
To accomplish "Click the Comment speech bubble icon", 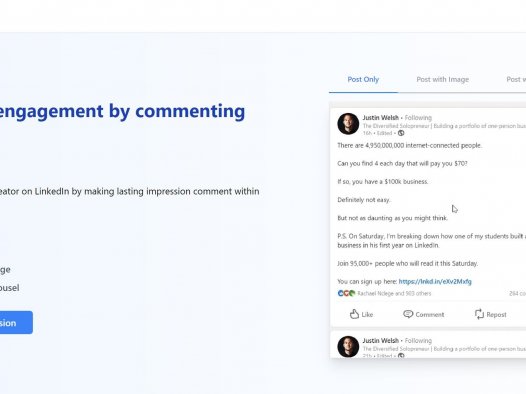I will (x=408, y=314).
